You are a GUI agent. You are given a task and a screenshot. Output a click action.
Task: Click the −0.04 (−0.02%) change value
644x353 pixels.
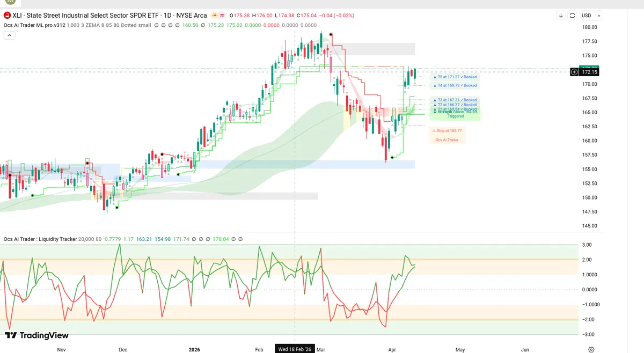337,16
